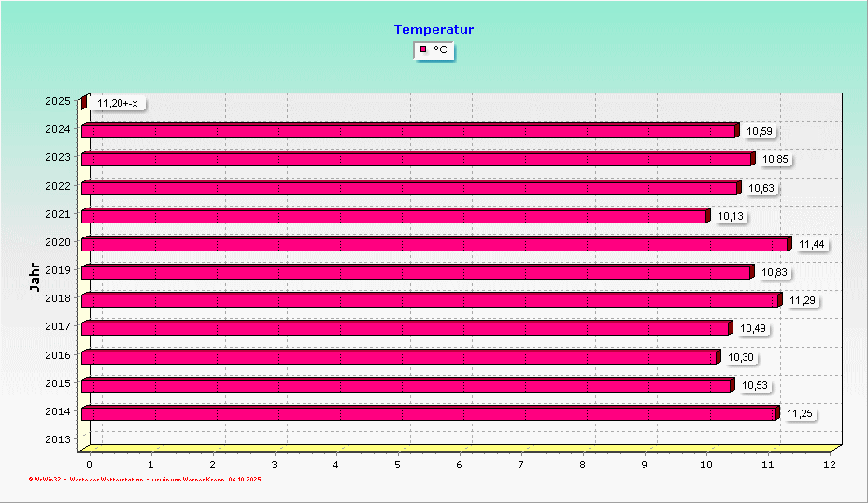This screenshot has width=868, height=503.
Task: Click the 10,85 value label
Action: pyautogui.click(x=776, y=160)
